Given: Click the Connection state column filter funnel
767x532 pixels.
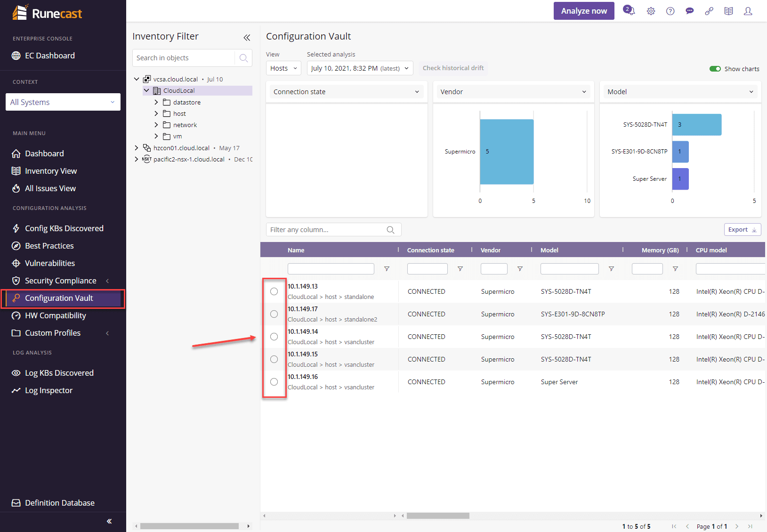Looking at the screenshot, I should [x=460, y=269].
